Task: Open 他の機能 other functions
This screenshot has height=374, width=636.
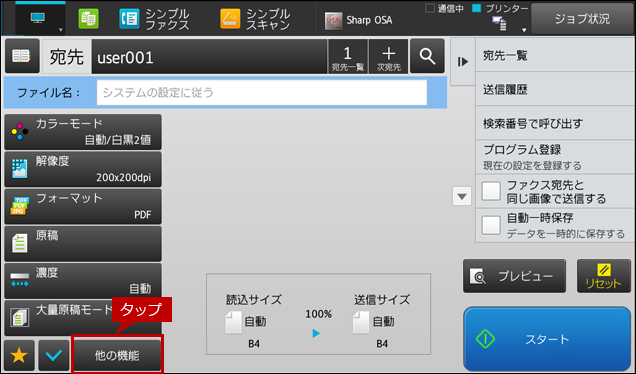Action: pyautogui.click(x=117, y=355)
